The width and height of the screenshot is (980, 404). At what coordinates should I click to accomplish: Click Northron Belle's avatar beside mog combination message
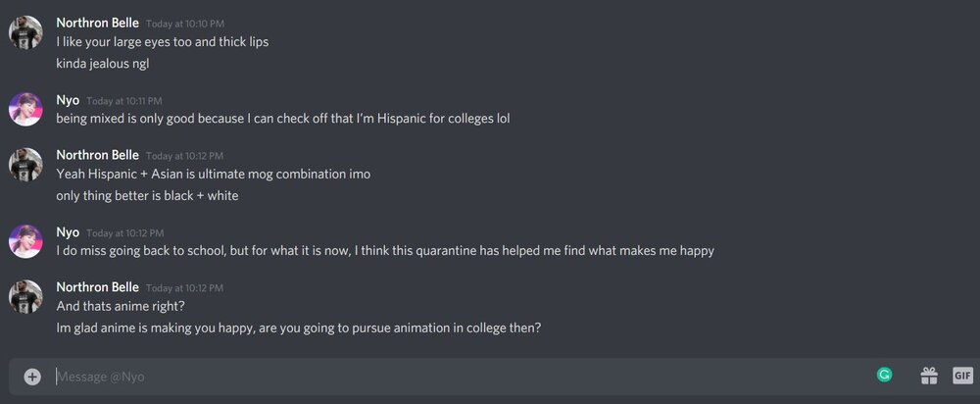25,165
